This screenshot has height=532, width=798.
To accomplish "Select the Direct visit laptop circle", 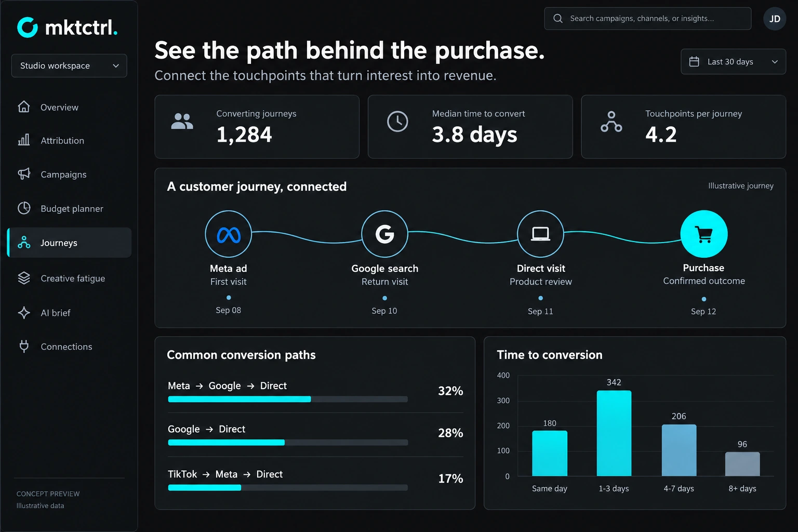I will point(540,234).
